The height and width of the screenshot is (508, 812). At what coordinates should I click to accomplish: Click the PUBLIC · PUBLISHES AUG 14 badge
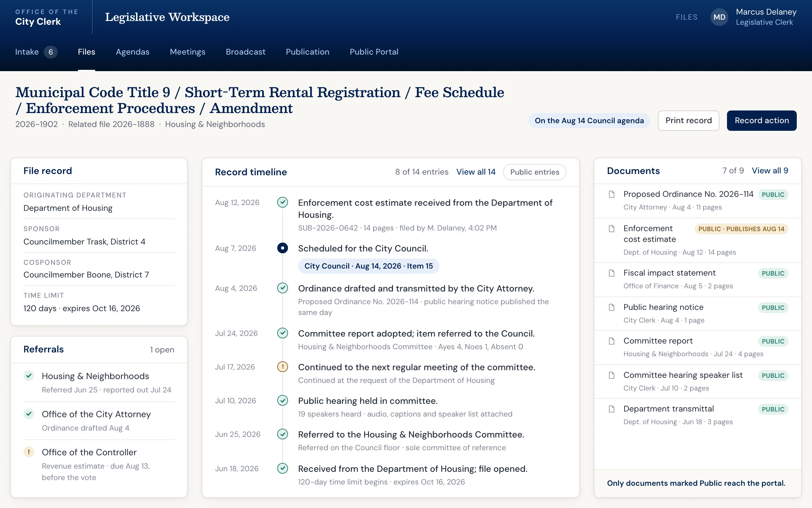741,229
